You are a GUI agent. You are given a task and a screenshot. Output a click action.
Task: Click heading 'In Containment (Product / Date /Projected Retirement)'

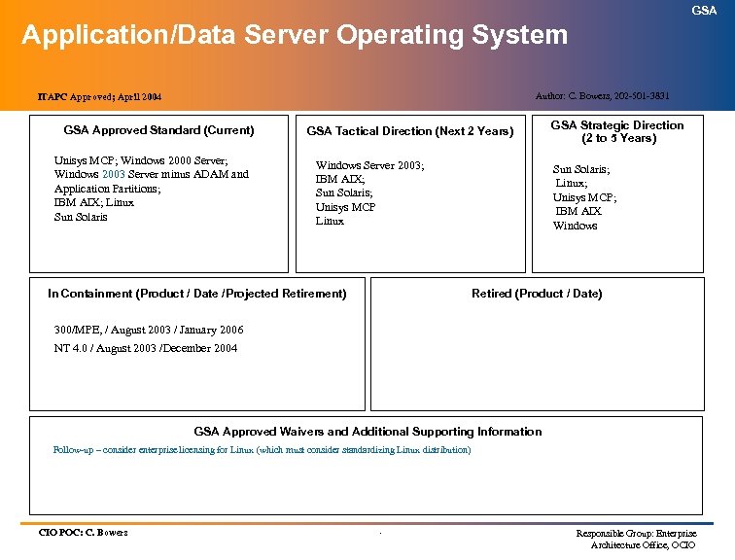point(196,294)
